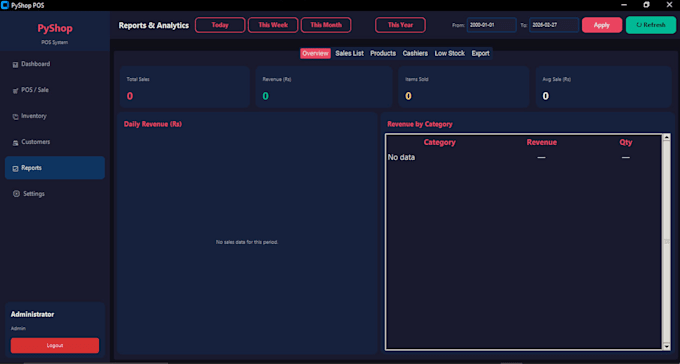Open the Export tab
This screenshot has height=364, width=680.
pos(481,53)
